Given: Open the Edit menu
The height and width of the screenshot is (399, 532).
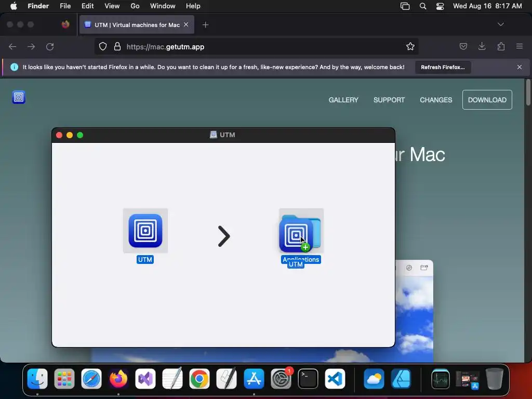Looking at the screenshot, I should click(x=87, y=6).
